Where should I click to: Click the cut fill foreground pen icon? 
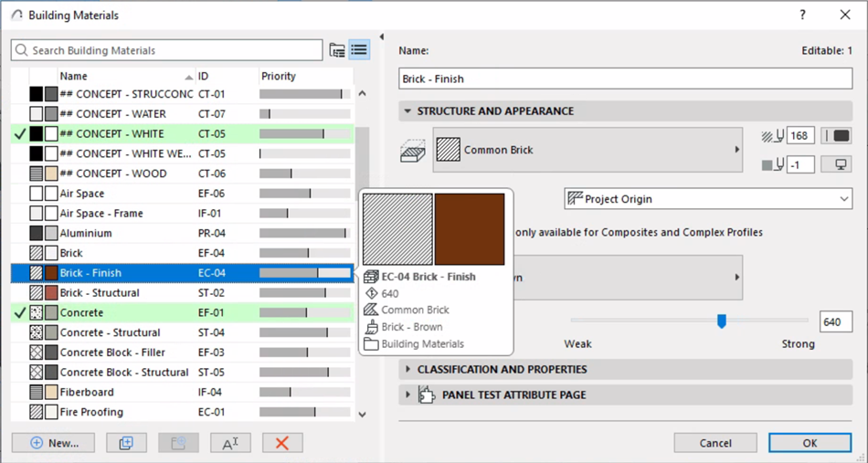tap(773, 135)
